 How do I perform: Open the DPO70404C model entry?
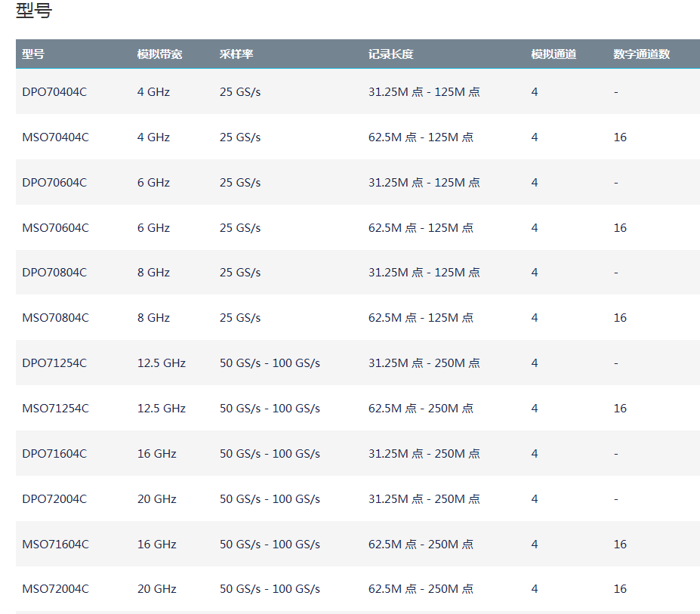click(x=54, y=92)
